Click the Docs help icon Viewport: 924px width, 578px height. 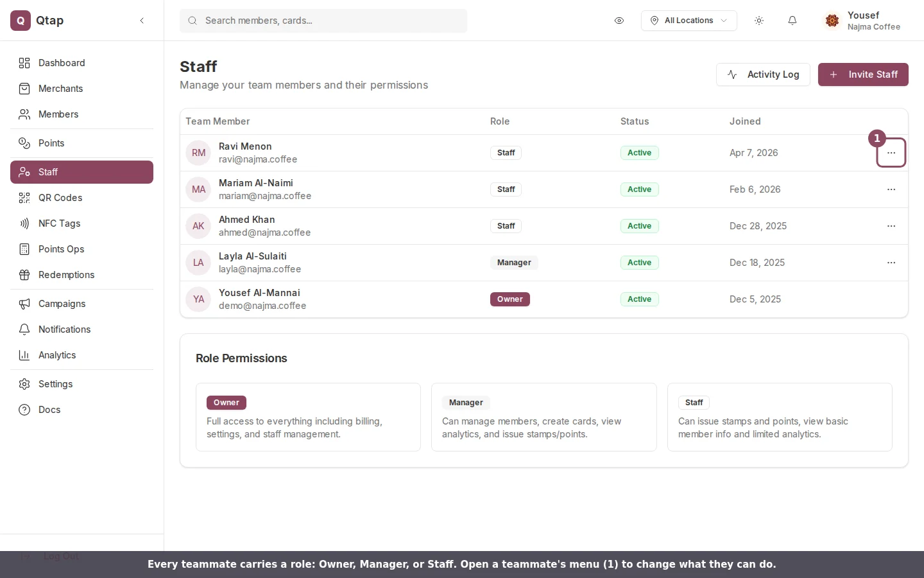click(24, 410)
